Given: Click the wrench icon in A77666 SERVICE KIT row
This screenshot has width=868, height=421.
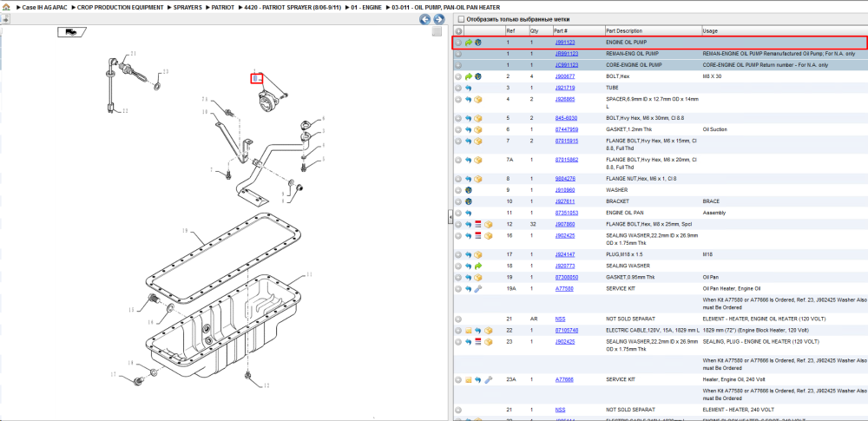Looking at the screenshot, I should point(488,380).
